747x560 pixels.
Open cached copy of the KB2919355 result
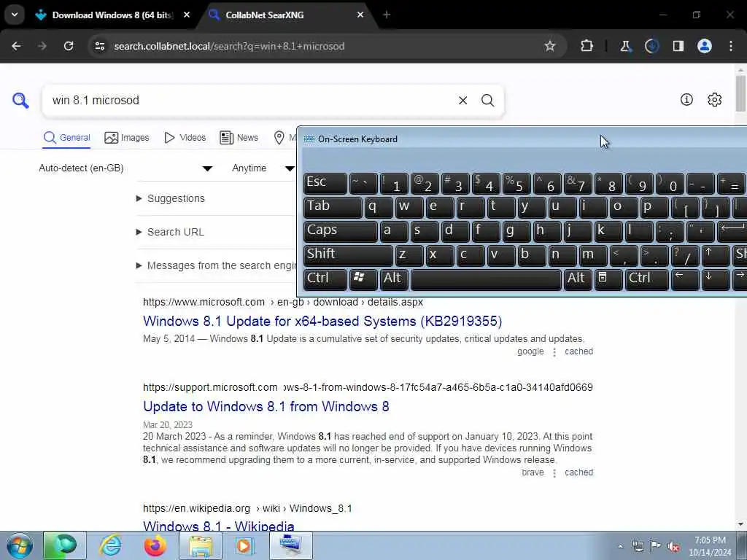(x=578, y=351)
